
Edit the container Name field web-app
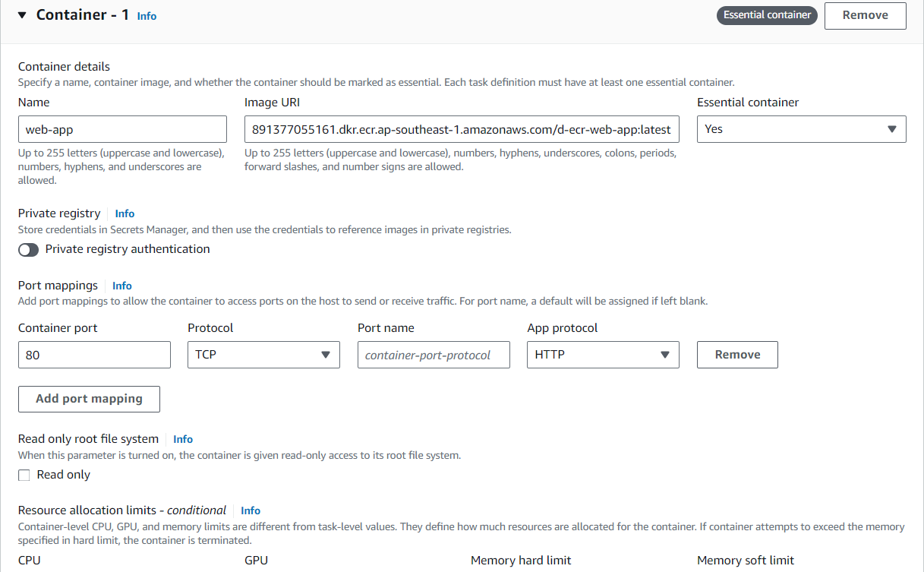coord(122,129)
